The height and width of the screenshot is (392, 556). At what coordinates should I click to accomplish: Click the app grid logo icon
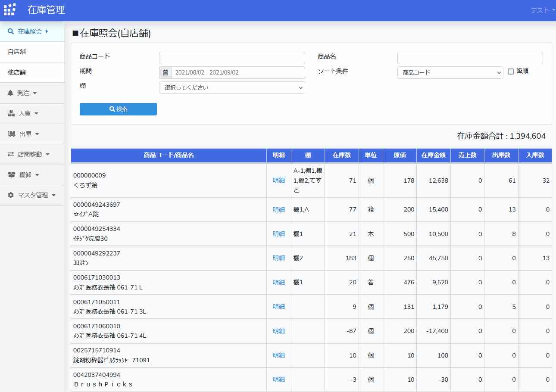coord(10,9)
